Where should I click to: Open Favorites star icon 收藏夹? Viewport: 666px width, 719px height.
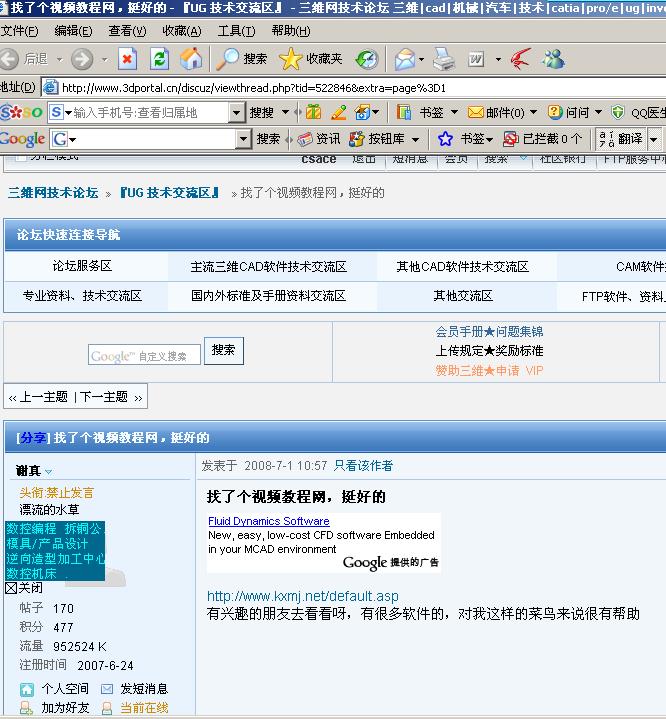point(290,59)
